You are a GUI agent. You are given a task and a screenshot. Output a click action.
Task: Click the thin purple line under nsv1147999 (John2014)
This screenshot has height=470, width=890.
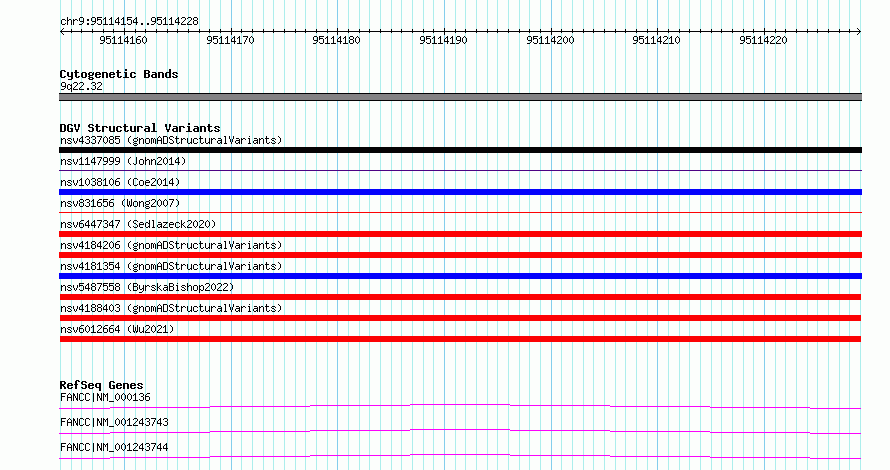tap(460, 170)
